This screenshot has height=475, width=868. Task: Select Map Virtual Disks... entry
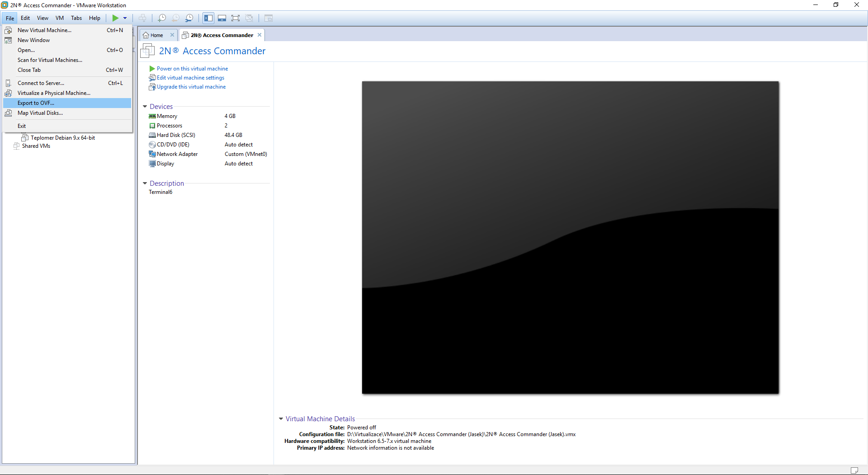pos(67,113)
